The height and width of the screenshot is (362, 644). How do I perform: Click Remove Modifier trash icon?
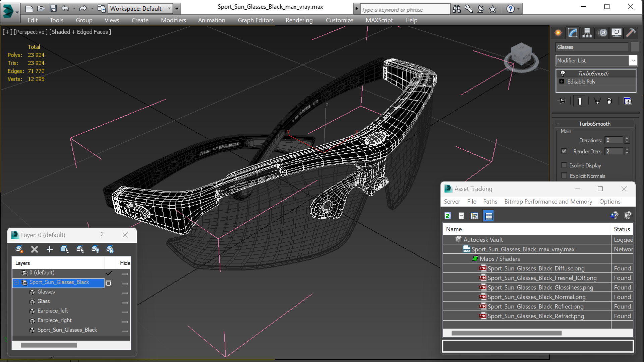click(x=609, y=101)
